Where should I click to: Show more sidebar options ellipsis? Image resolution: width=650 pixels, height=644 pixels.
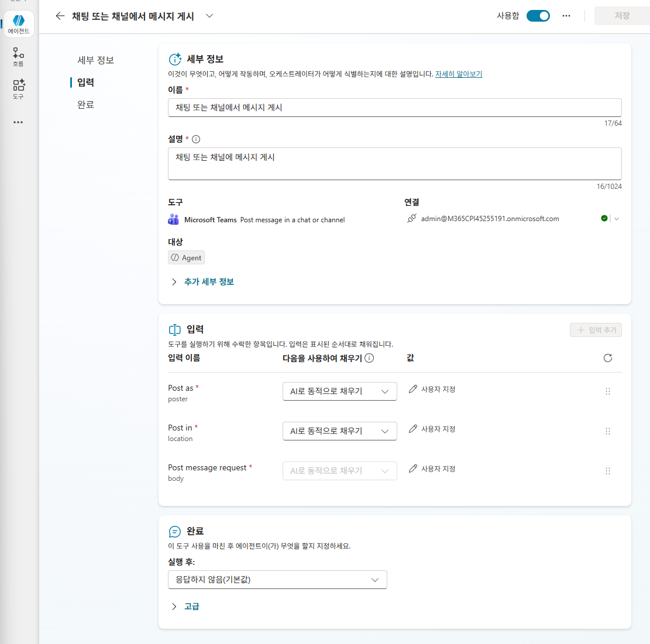(18, 122)
